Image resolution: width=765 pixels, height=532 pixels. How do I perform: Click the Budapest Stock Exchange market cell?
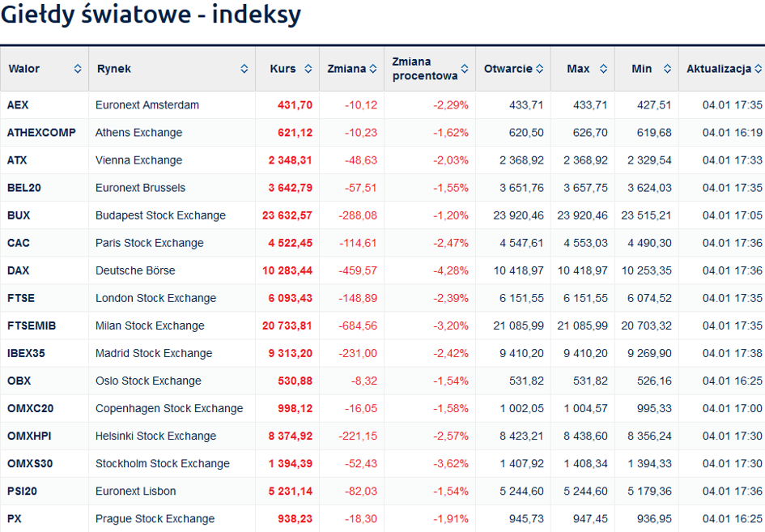pos(160,215)
